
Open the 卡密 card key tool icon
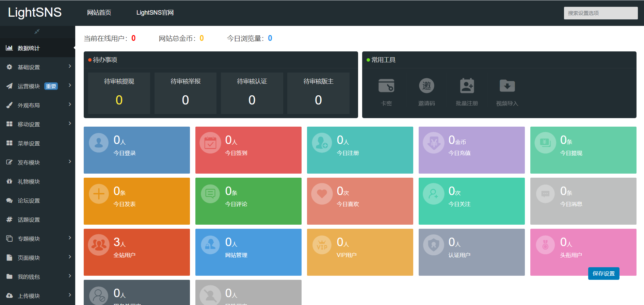point(386,86)
